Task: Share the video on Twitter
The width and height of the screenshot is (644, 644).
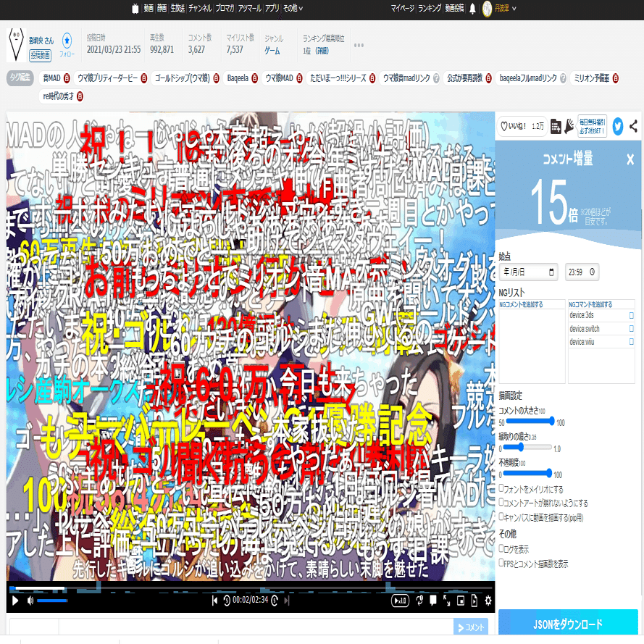Action: click(x=618, y=126)
